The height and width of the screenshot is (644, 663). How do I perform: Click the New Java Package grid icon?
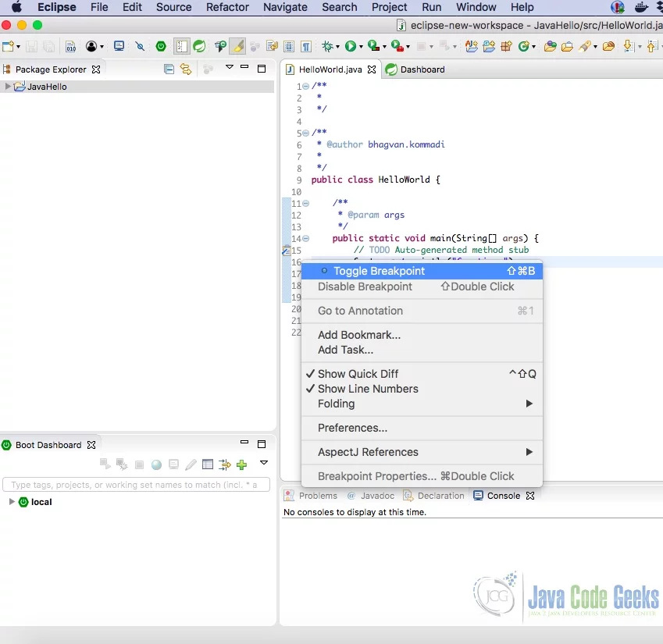point(506,46)
